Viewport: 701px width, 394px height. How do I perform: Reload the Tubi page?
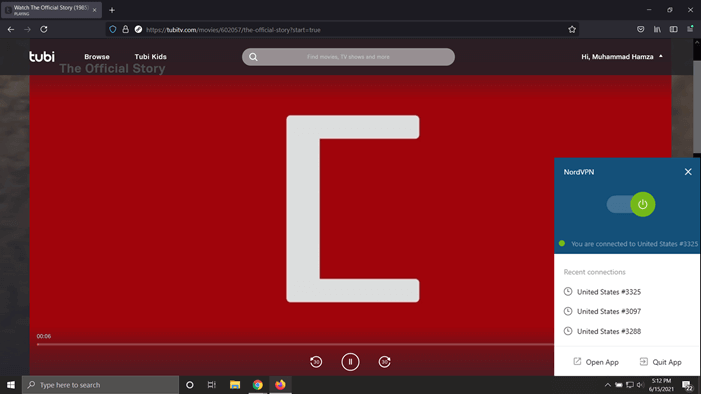[x=44, y=30]
